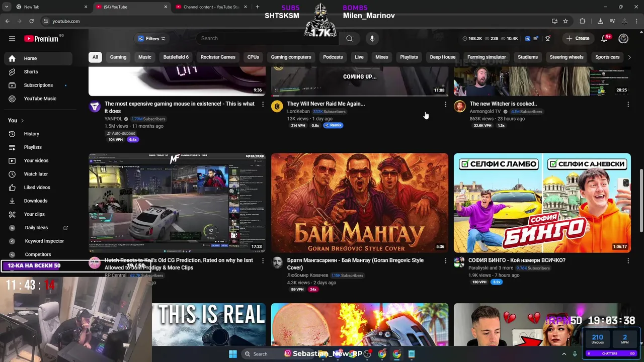Click Windows Start button
Viewport: 644px width, 362px height.
pyautogui.click(x=233, y=354)
